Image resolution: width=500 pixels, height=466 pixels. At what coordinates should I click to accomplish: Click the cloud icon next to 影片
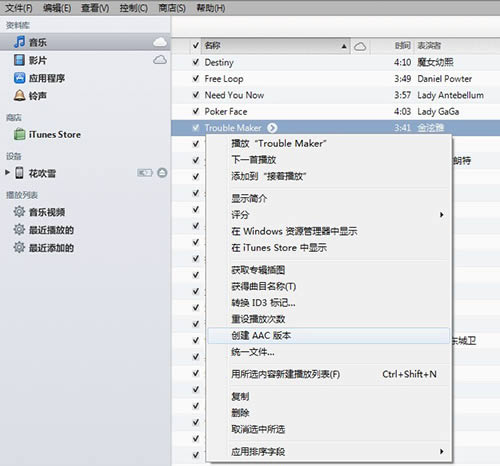160,60
